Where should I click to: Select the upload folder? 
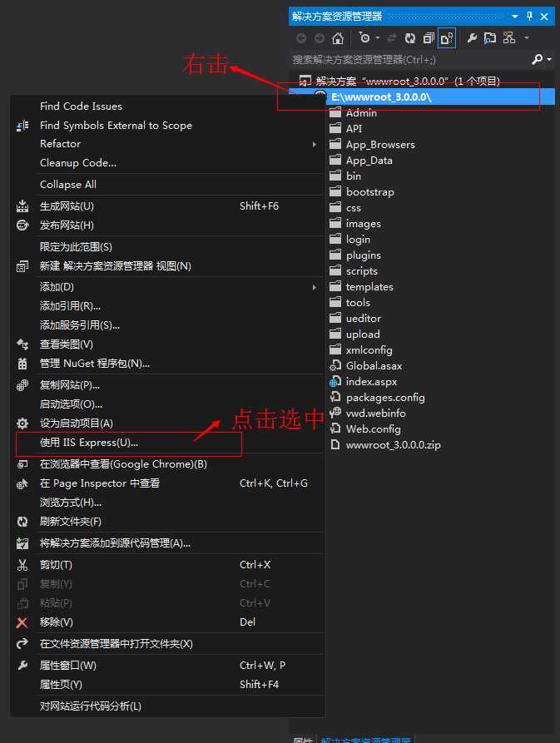pyautogui.click(x=363, y=334)
